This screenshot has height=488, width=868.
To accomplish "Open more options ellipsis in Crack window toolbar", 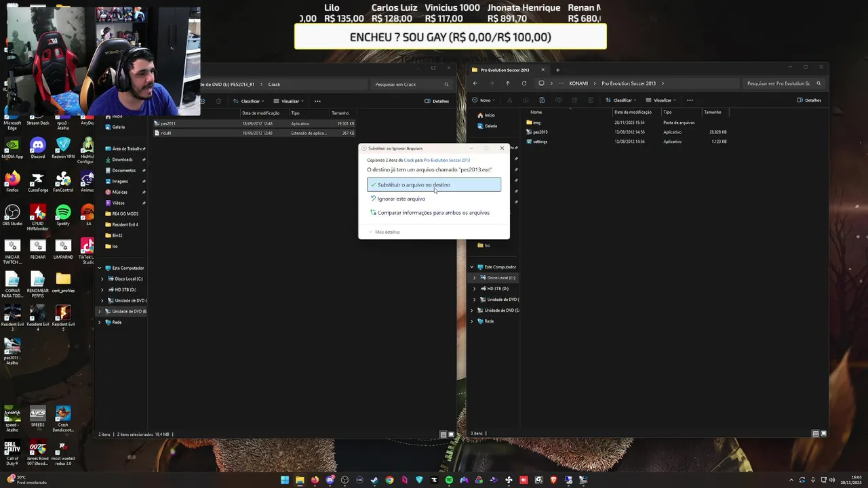I will coord(317,101).
